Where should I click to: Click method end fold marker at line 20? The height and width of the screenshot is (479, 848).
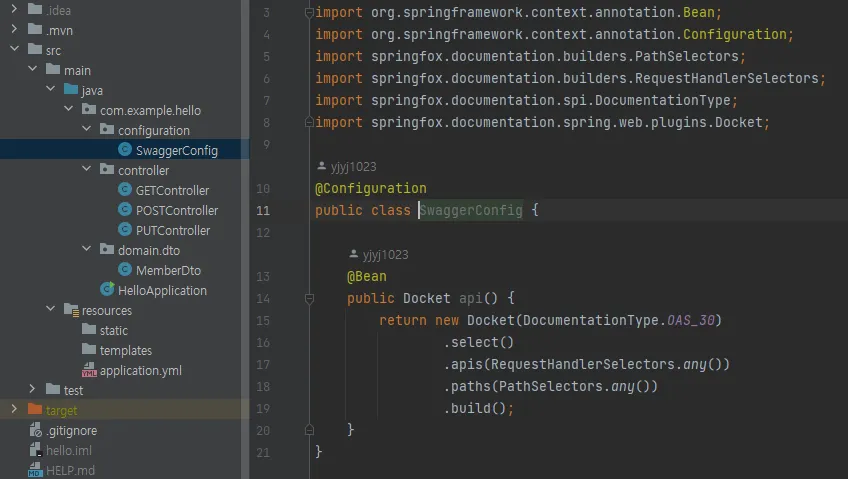click(x=309, y=430)
